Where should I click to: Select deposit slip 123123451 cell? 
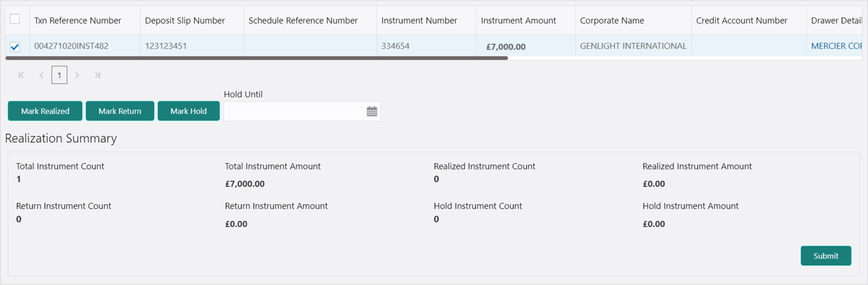(x=192, y=46)
